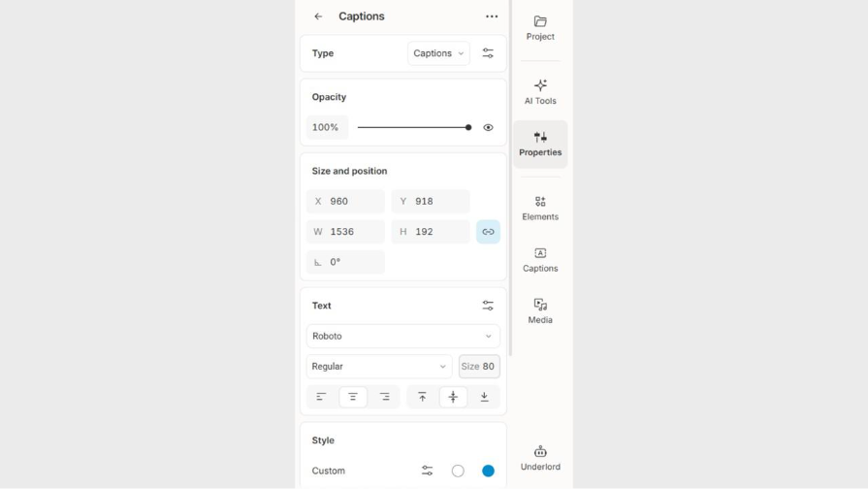Image resolution: width=868 pixels, height=489 pixels.
Task: Align text to the right
Action: [x=384, y=397]
